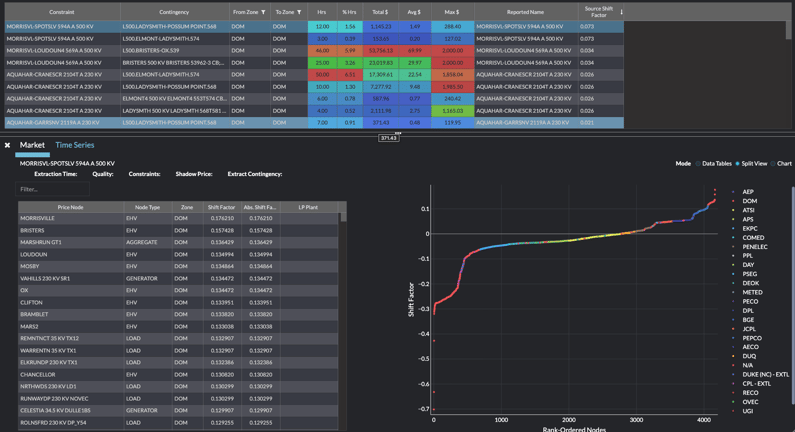Select the LOUDOUN price node row
The height and width of the screenshot is (432, 795).
click(178, 255)
